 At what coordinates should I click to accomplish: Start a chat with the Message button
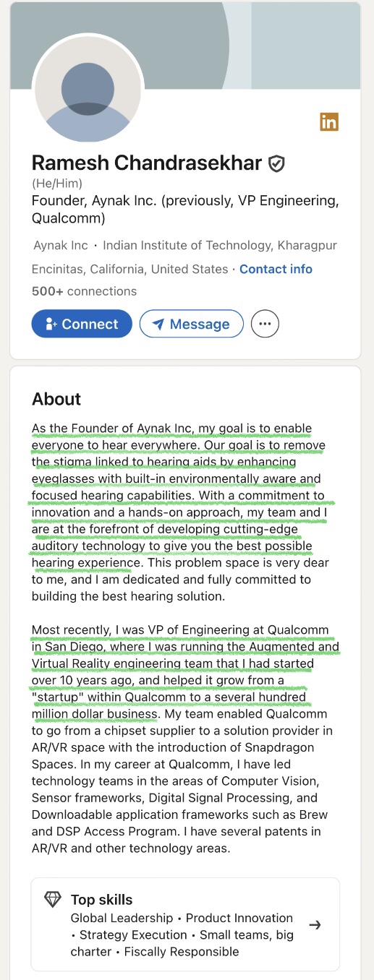pos(191,324)
